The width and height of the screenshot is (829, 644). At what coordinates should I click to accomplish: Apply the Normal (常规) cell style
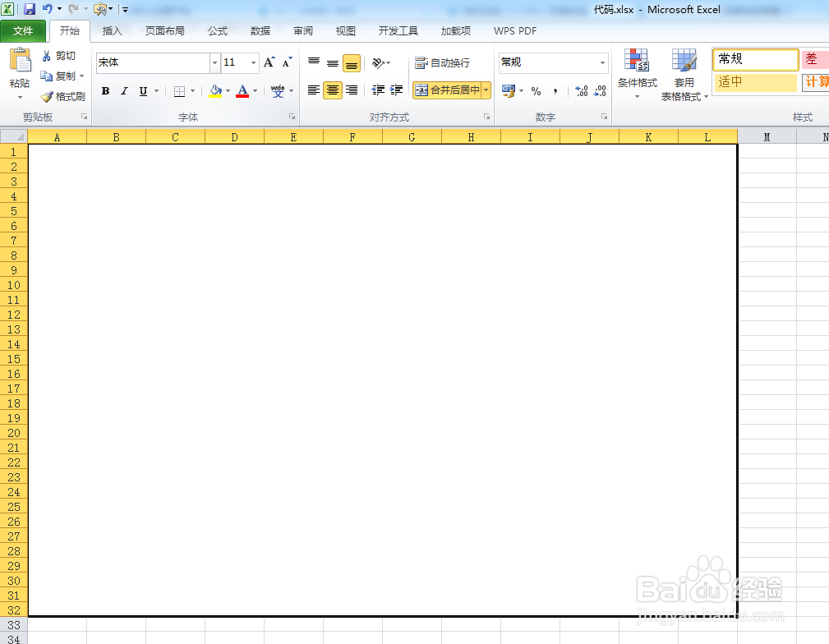pyautogui.click(x=756, y=59)
